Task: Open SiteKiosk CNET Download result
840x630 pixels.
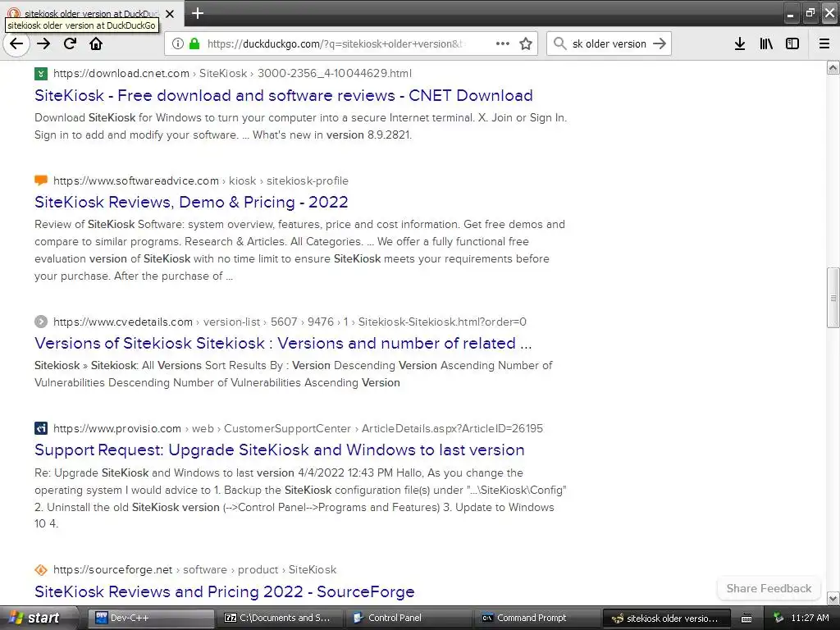Action: [x=283, y=95]
